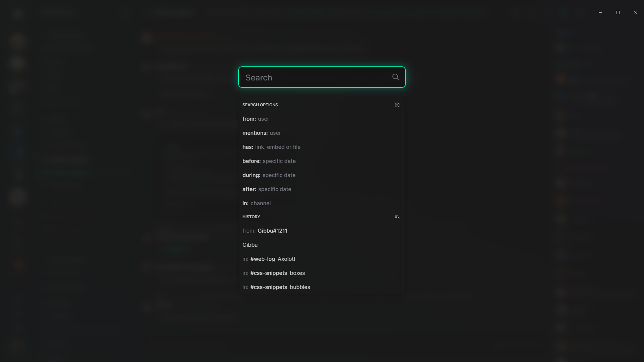Select the 'mentions: user' search option

coord(262,133)
